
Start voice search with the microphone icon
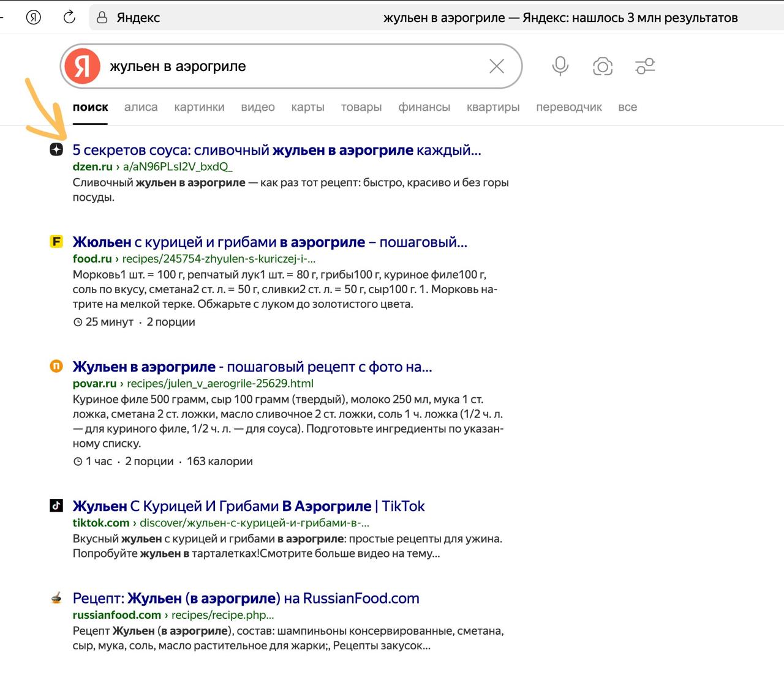(x=560, y=66)
